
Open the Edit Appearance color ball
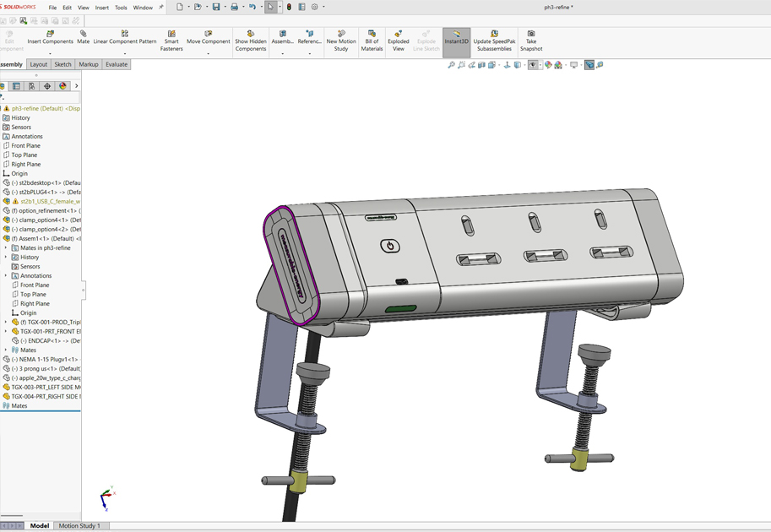pos(548,65)
